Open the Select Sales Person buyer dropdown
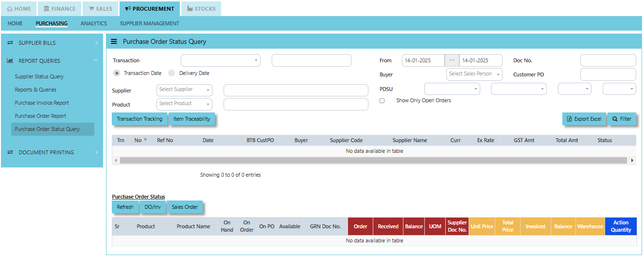 coord(474,74)
